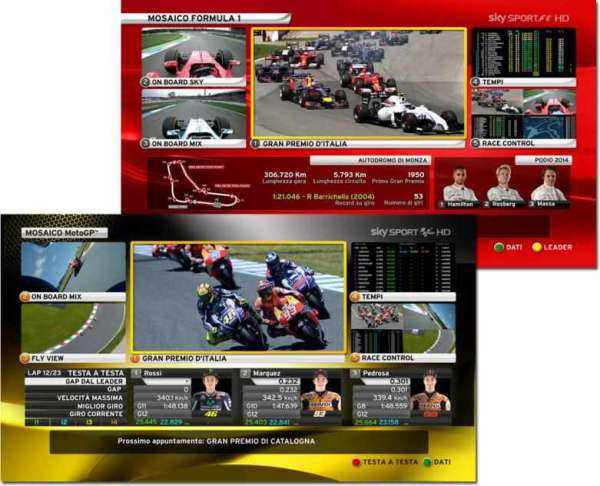The height and width of the screenshot is (486, 600).
Task: Click the VELOCITÀ MASSIMA row label
Action: [x=90, y=398]
